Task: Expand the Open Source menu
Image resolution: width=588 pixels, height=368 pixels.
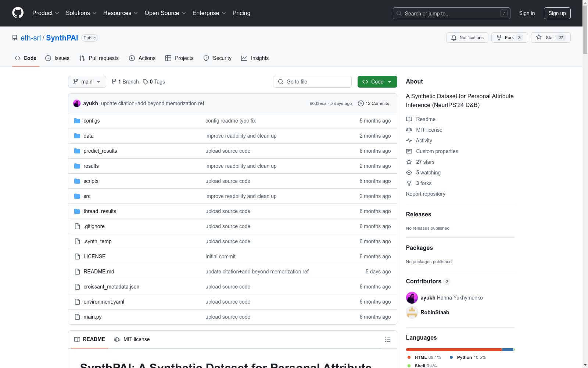Action: coord(165,13)
